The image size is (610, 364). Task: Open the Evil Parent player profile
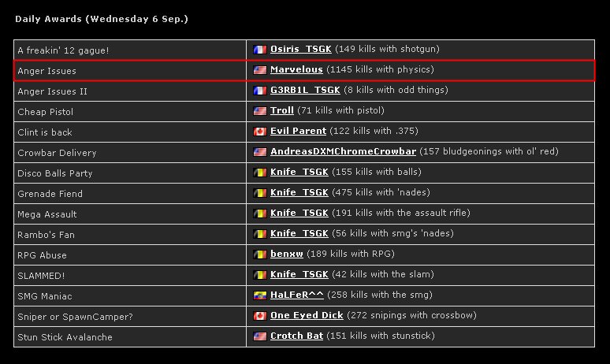coord(298,131)
